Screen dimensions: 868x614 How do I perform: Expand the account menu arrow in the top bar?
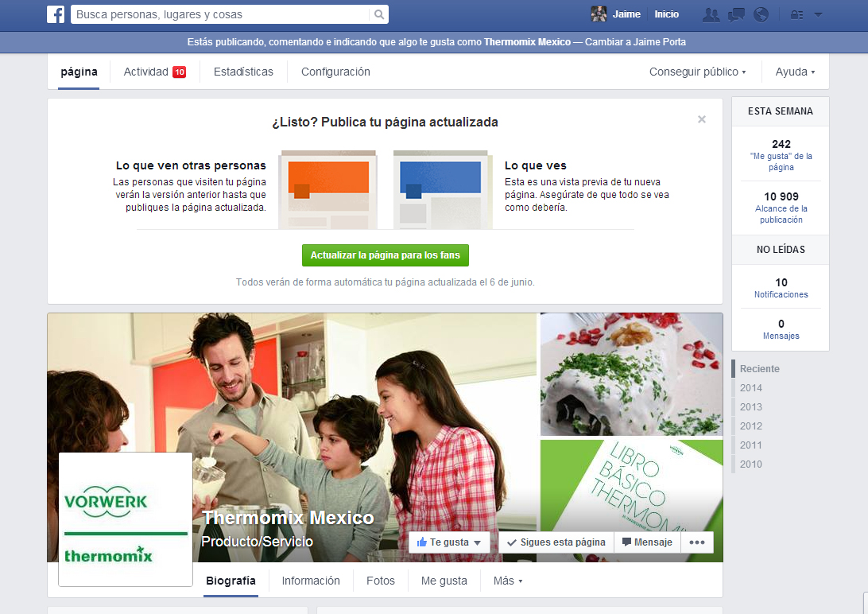pos(818,14)
